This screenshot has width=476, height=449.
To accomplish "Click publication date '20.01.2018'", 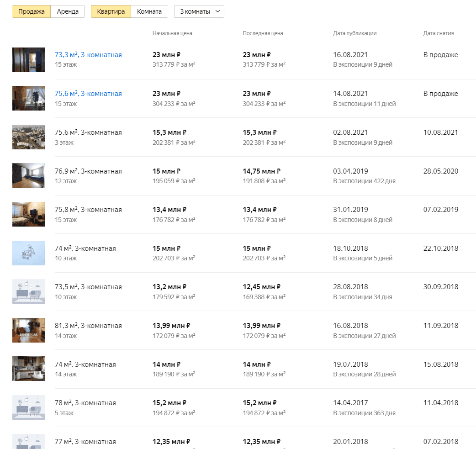I will [350, 441].
